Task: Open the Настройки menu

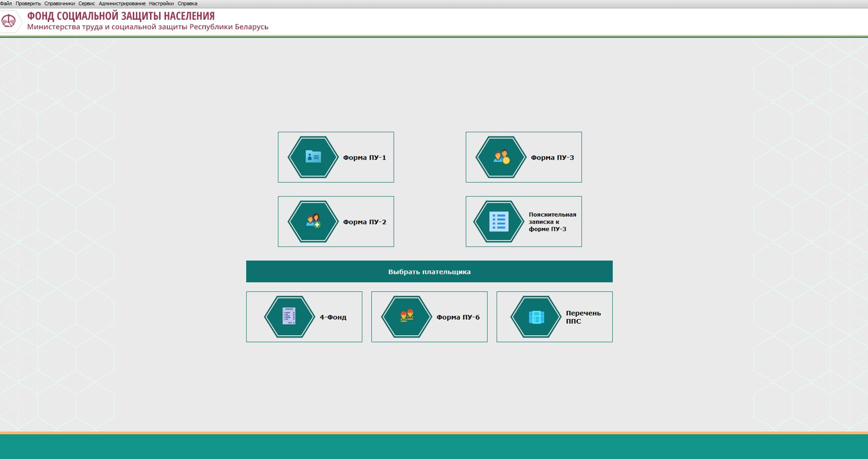Action: tap(161, 4)
